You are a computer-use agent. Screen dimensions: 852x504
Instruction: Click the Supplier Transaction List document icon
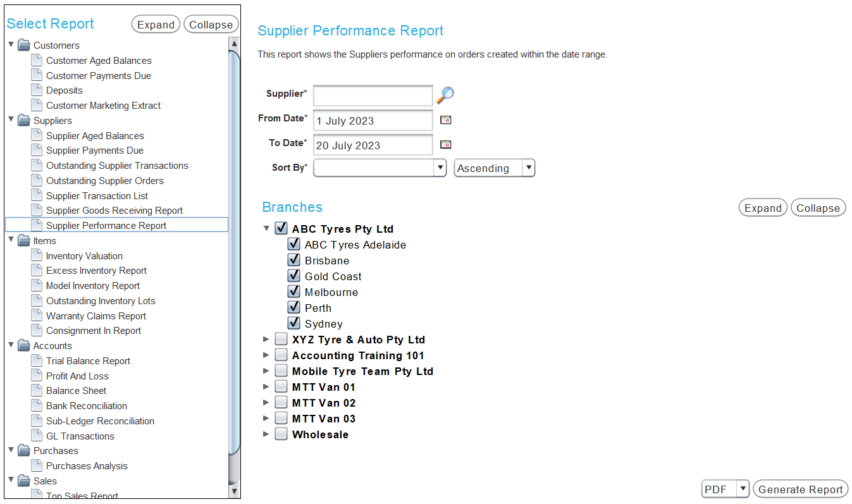pos(37,196)
